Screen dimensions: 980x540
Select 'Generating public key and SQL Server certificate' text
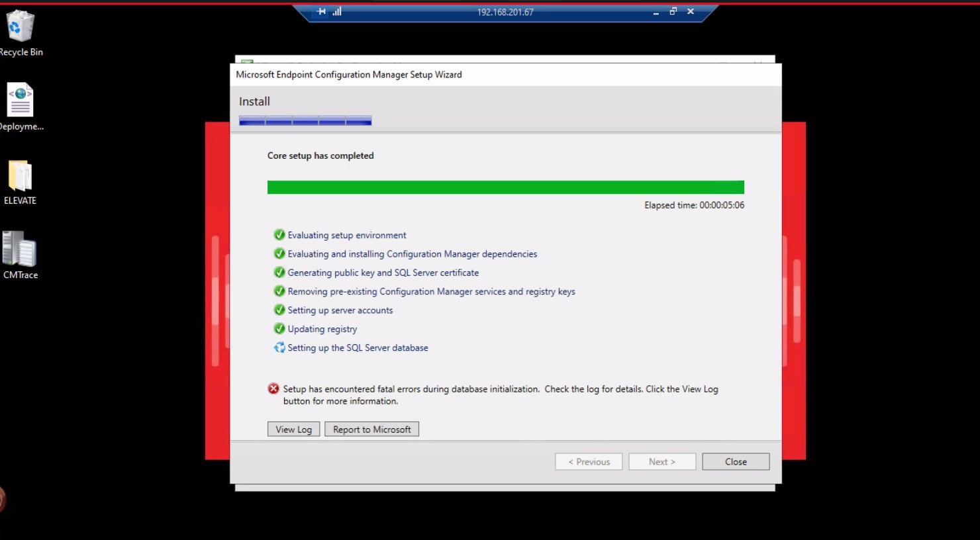point(383,273)
